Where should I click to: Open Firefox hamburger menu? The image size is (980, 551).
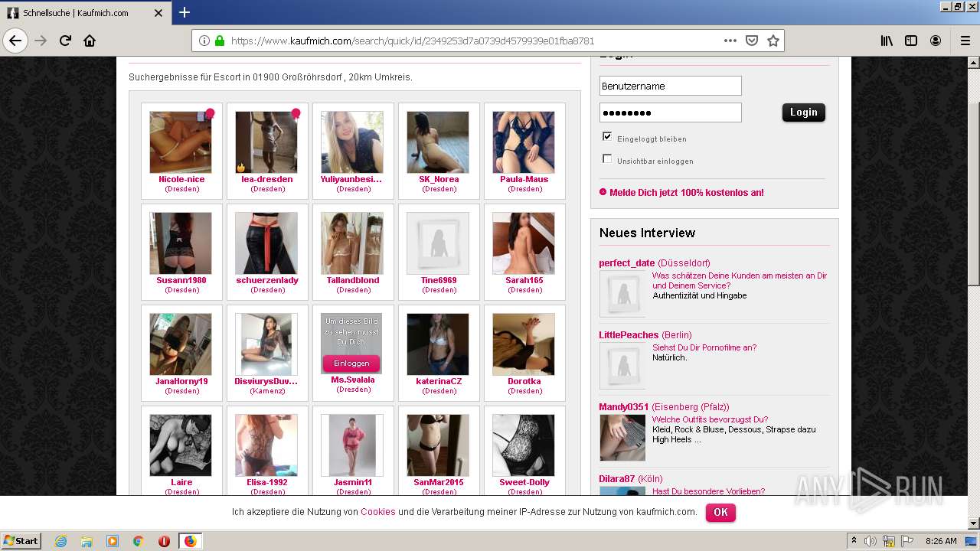coord(965,41)
